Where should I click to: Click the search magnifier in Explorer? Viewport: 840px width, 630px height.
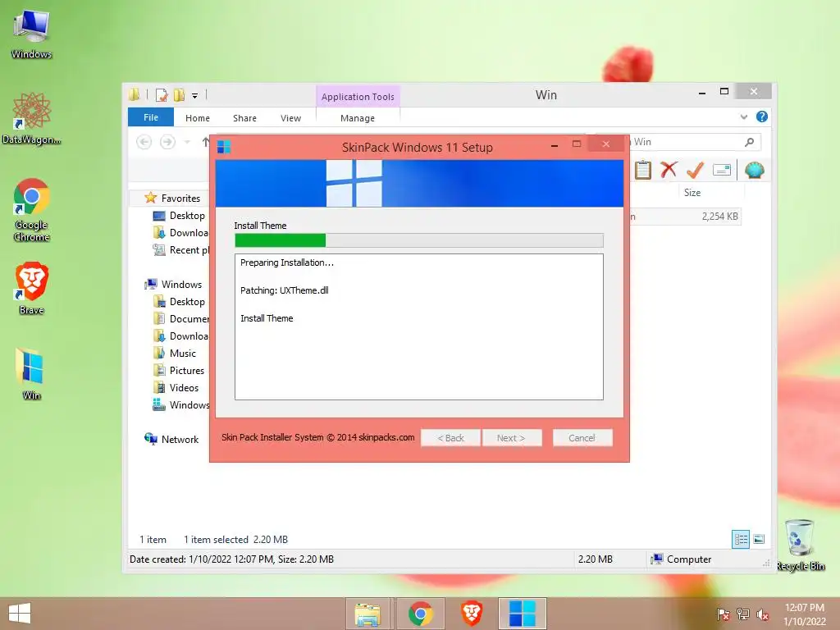(x=749, y=142)
